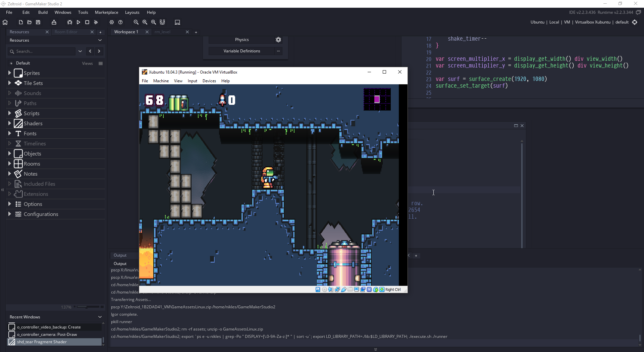Expand the Objects resource group

9,153
